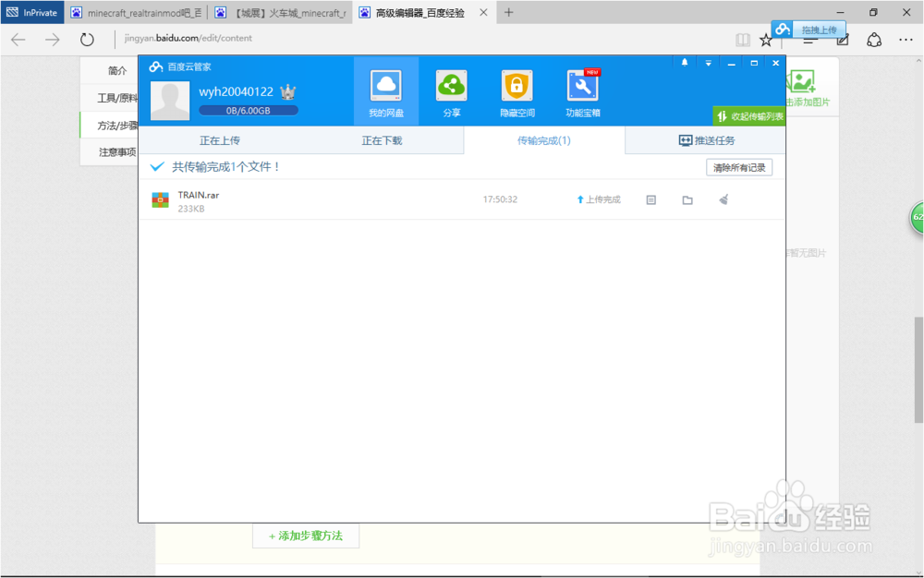This screenshot has height=578, width=924.
Task: Click the address bar URL
Action: 188,38
